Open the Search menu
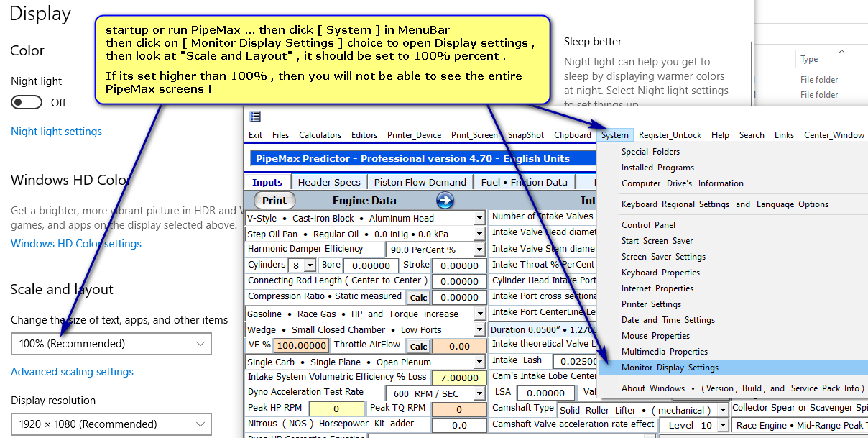This screenshot has height=438, width=868. pyautogui.click(x=752, y=135)
